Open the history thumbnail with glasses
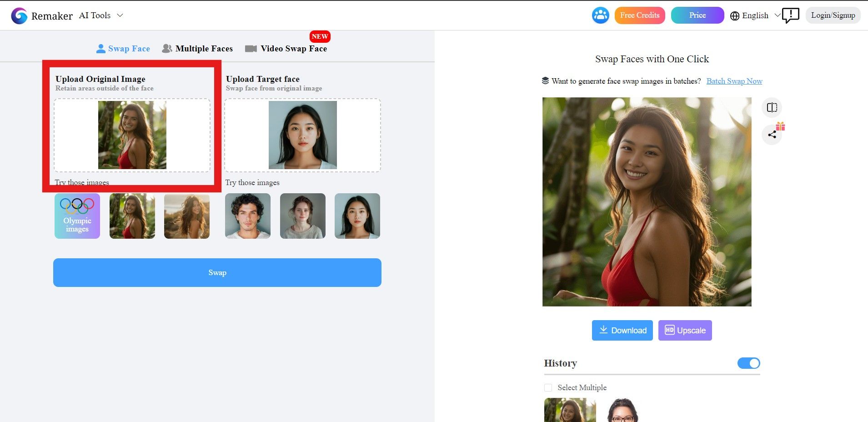Screen dimensions: 868x422 click(x=622, y=410)
